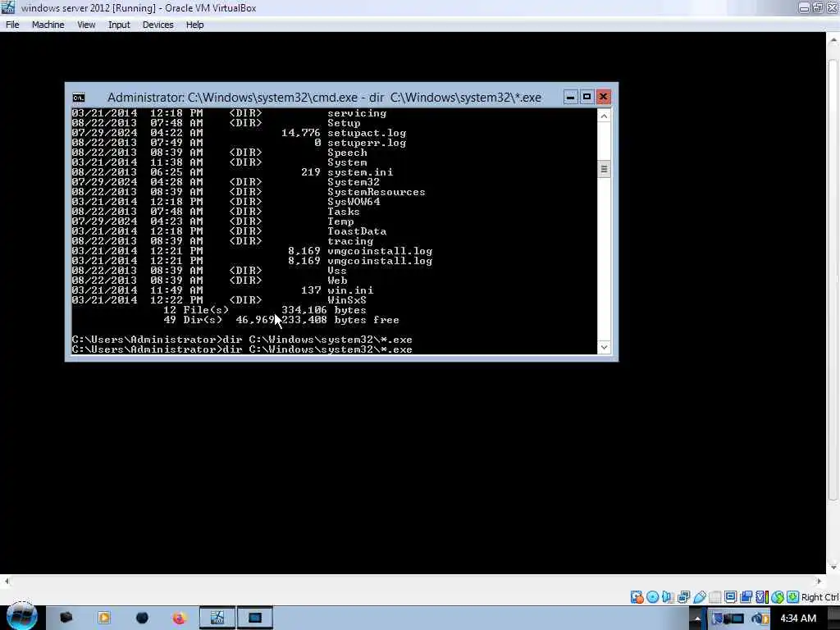Viewport: 840px width, 630px height.
Task: Click the network adapters status icon
Action: click(x=683, y=597)
